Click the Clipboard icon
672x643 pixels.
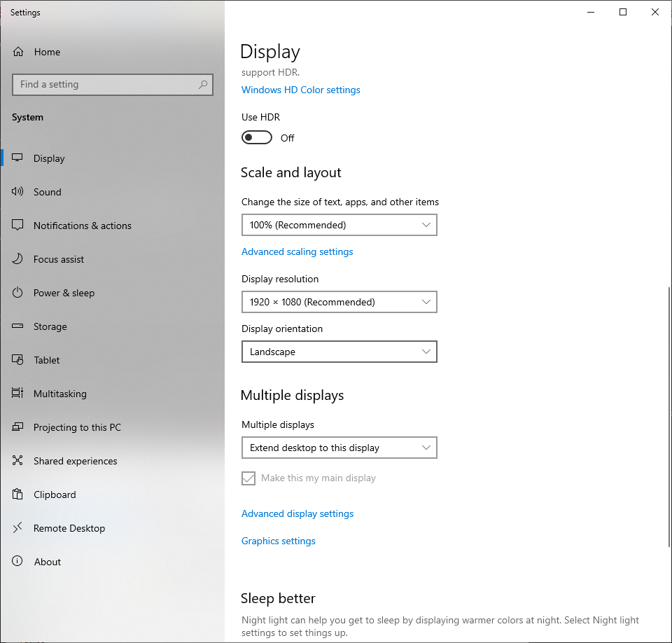click(17, 494)
